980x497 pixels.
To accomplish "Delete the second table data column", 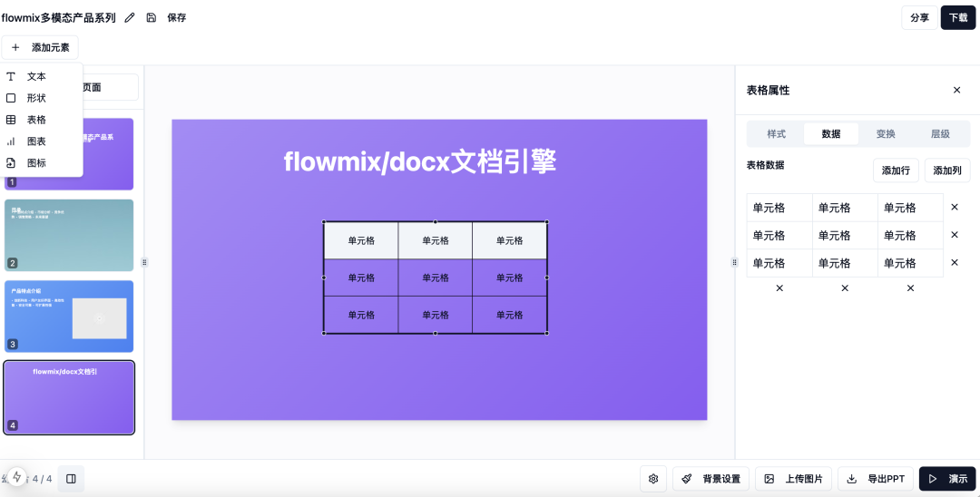I will click(x=845, y=287).
